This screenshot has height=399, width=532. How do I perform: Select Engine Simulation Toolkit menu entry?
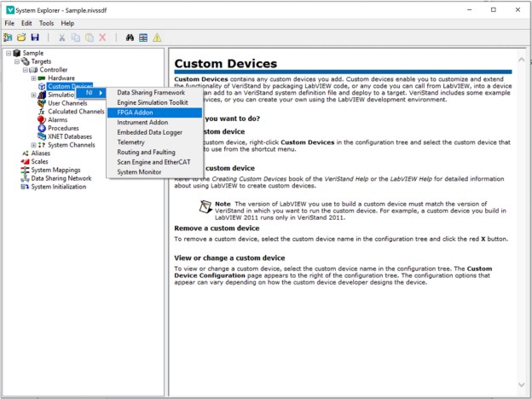154,102
